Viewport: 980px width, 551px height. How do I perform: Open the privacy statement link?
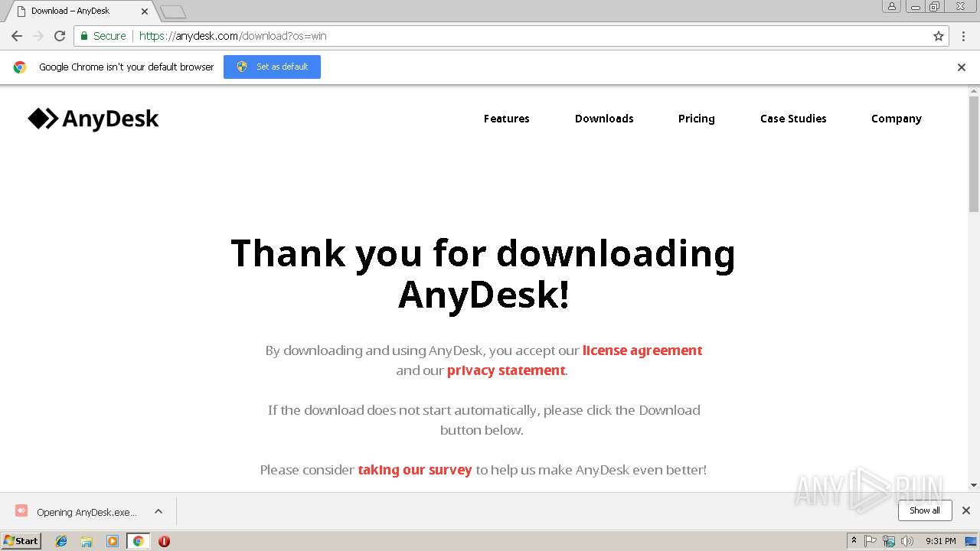tap(506, 370)
